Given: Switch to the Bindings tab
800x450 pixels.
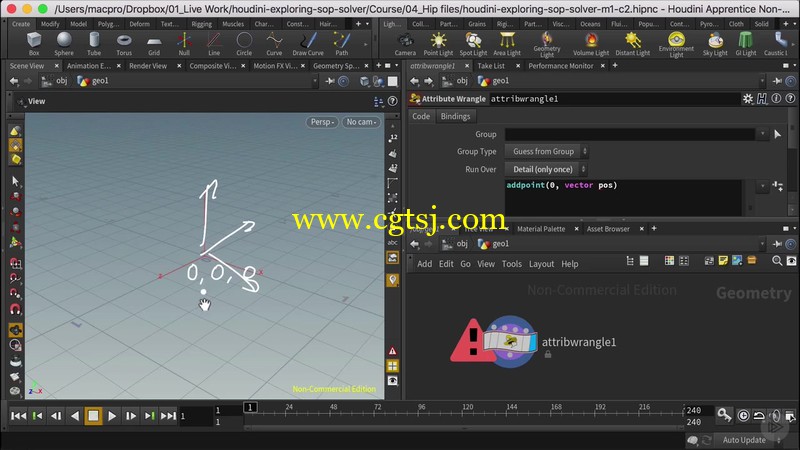Looking at the screenshot, I should point(455,116).
